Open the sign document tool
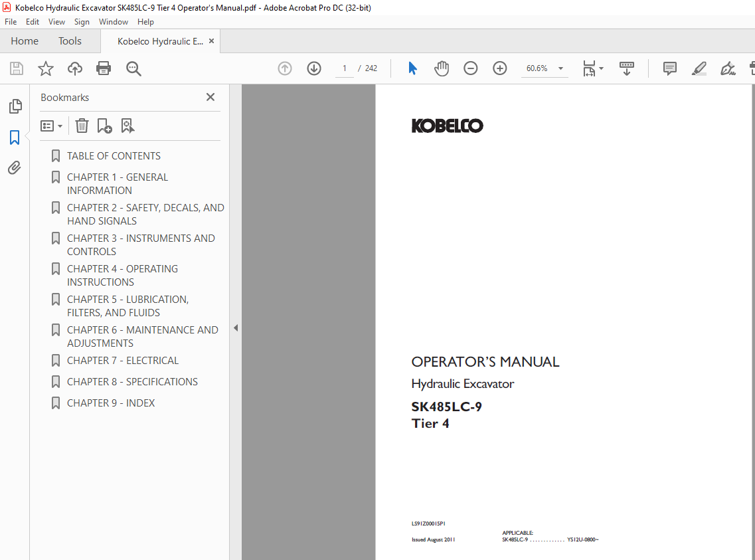 (728, 68)
